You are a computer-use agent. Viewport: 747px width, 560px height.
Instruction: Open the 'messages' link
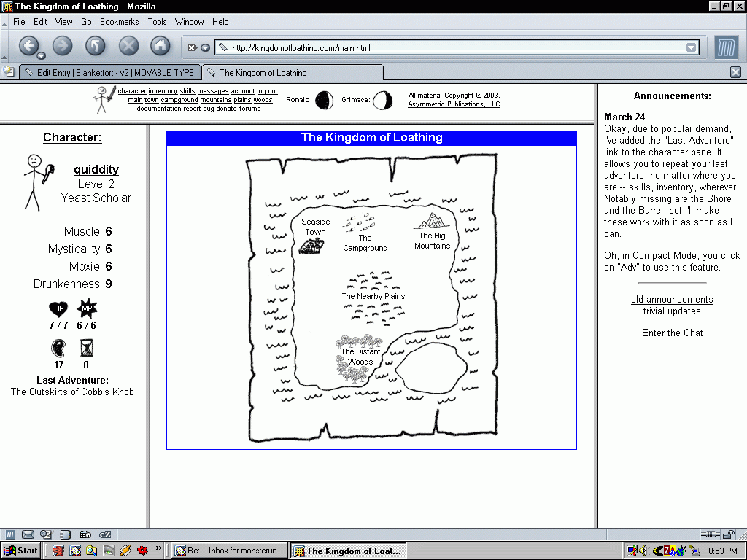click(x=213, y=91)
